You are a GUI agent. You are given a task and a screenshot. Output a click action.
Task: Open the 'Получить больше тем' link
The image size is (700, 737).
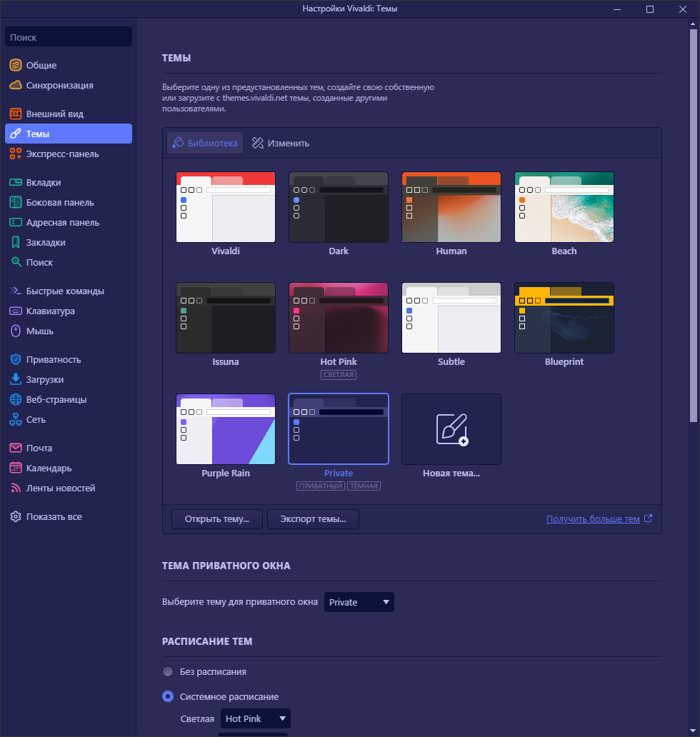593,519
